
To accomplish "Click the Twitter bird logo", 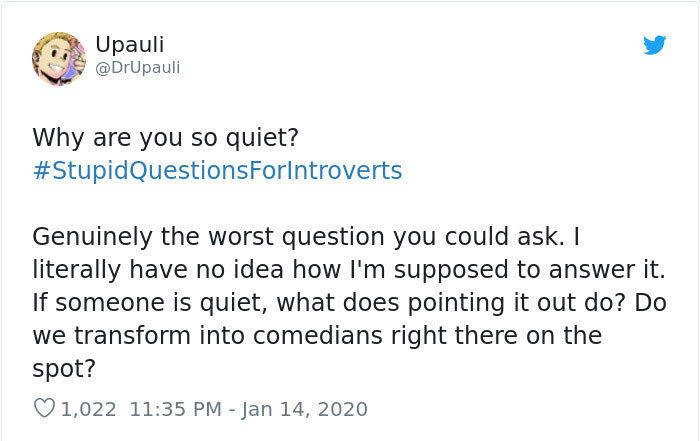I will pos(654,45).
